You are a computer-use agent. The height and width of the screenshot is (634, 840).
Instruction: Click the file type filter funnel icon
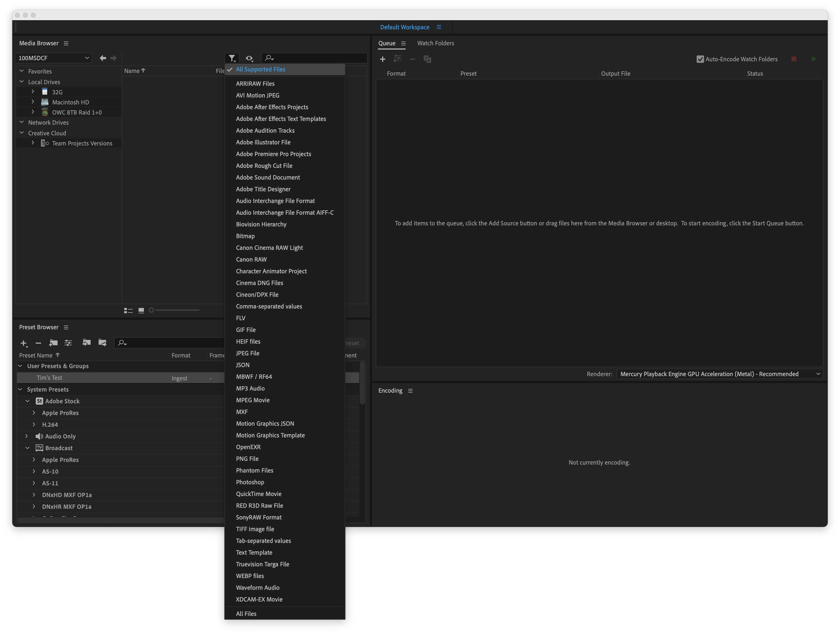click(x=232, y=58)
